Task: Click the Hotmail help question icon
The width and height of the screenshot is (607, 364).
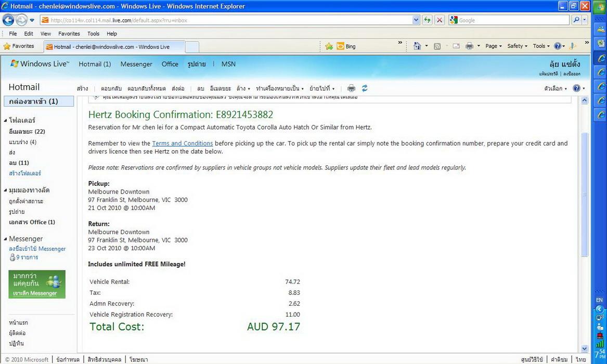Action: coord(576,88)
